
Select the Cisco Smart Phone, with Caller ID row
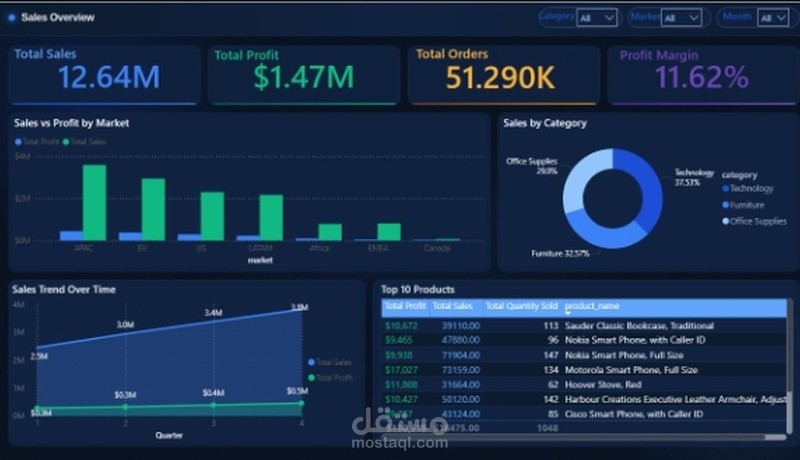pos(584,414)
